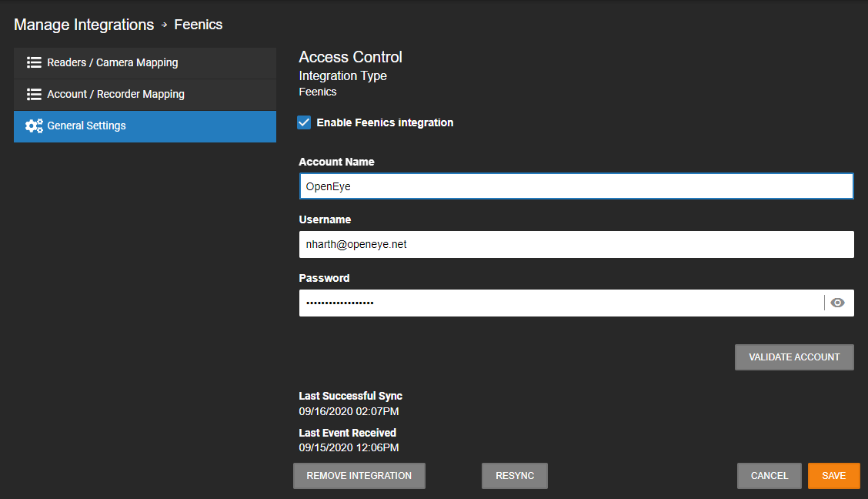
Task: Click the list icon beside Readers / Camera Mapping
Action: click(x=34, y=62)
